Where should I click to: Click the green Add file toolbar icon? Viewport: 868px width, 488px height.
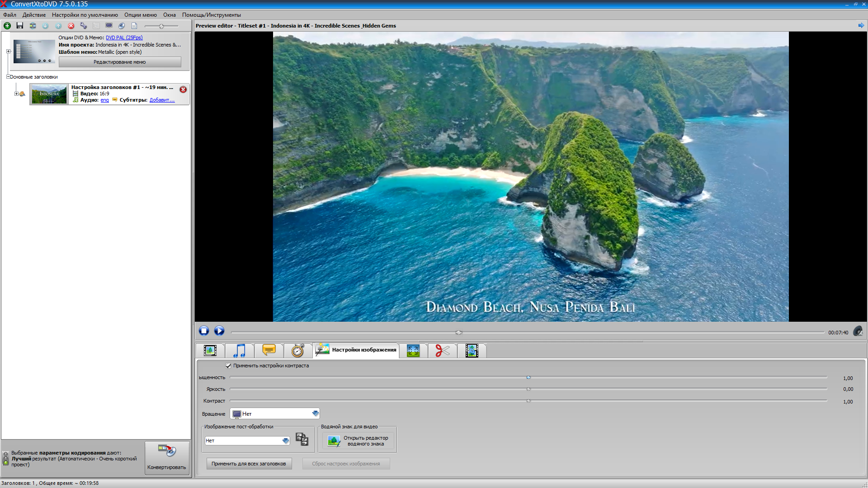(7, 26)
